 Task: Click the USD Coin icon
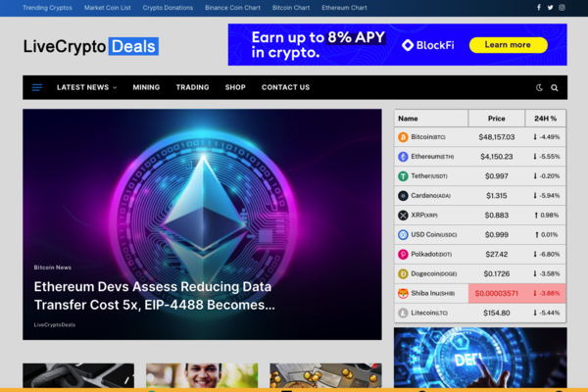(x=403, y=235)
